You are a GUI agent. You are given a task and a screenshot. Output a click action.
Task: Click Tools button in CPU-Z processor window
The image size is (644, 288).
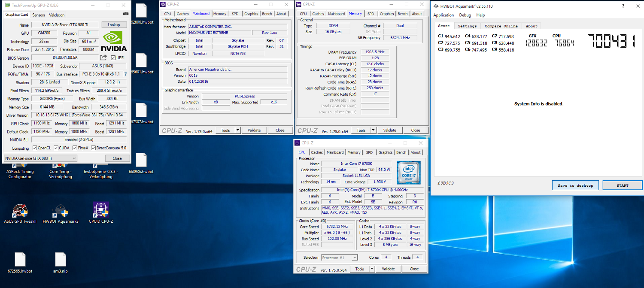(x=360, y=269)
